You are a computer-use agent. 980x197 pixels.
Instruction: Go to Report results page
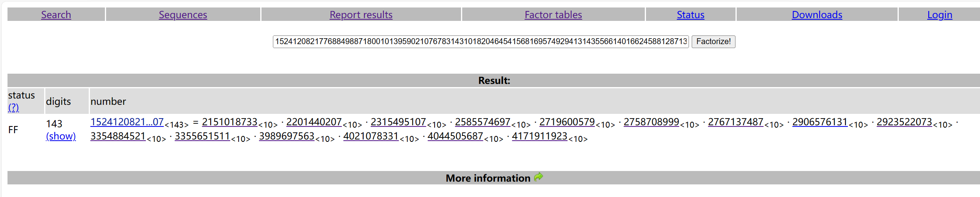[x=361, y=15]
